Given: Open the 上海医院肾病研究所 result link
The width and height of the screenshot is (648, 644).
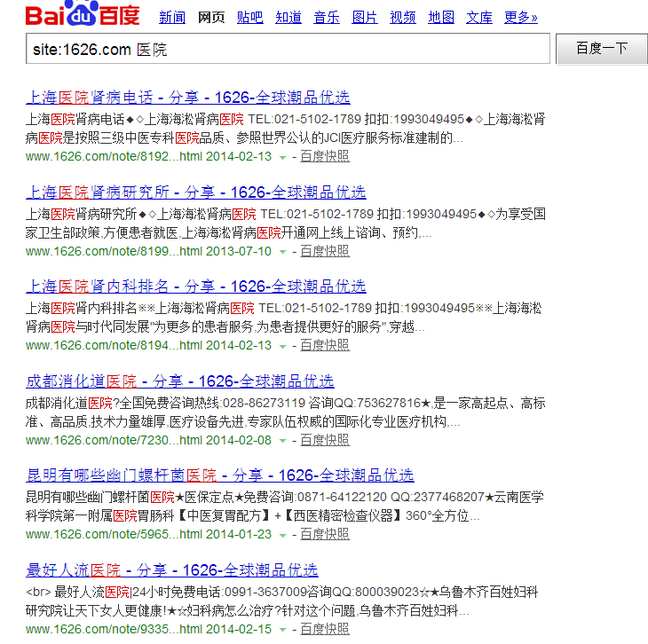Looking at the screenshot, I should click(x=195, y=192).
